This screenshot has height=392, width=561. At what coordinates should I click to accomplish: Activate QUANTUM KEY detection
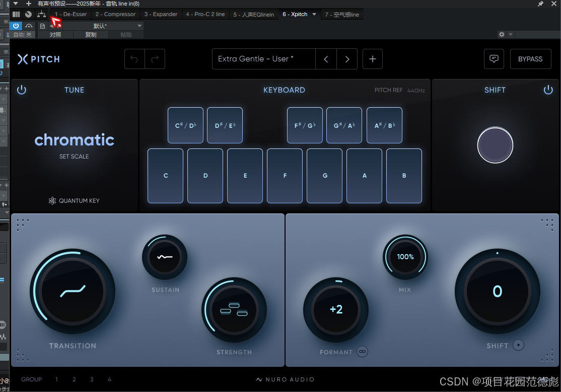pyautogui.click(x=74, y=201)
